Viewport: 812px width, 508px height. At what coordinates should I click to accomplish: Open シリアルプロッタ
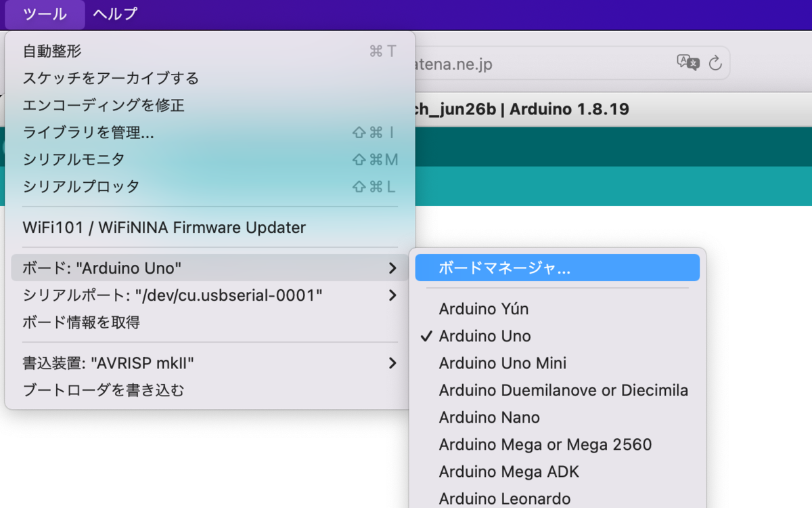[x=210, y=187]
